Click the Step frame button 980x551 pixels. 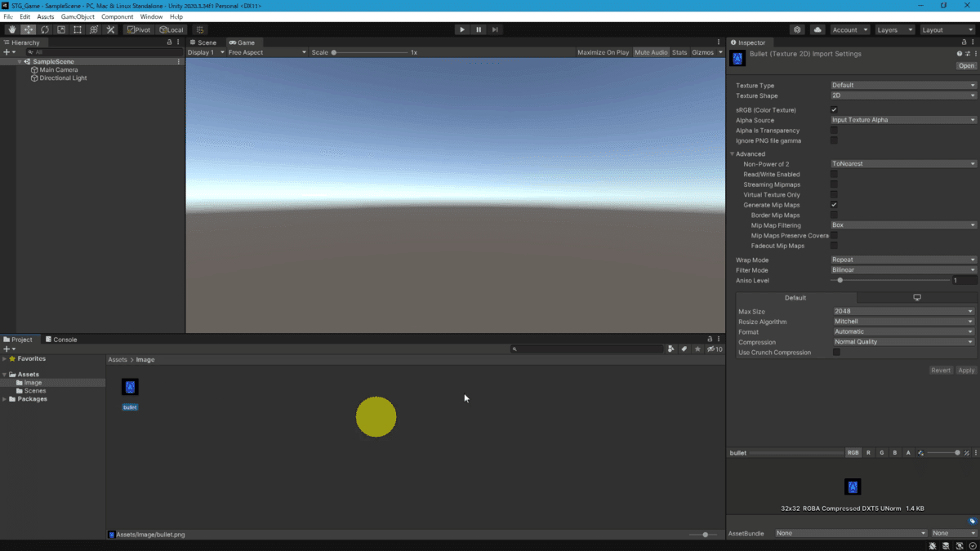pyautogui.click(x=495, y=29)
